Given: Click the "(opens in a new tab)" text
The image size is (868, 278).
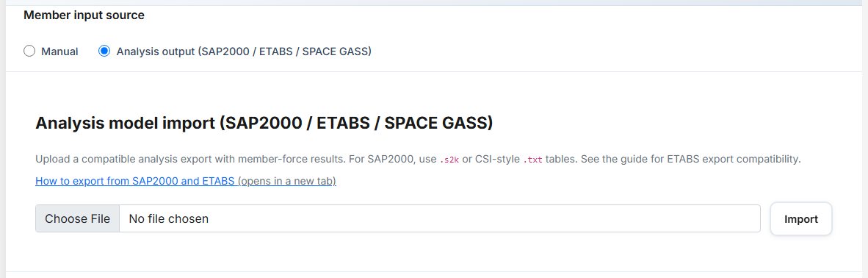Looking at the screenshot, I should (x=288, y=181).
